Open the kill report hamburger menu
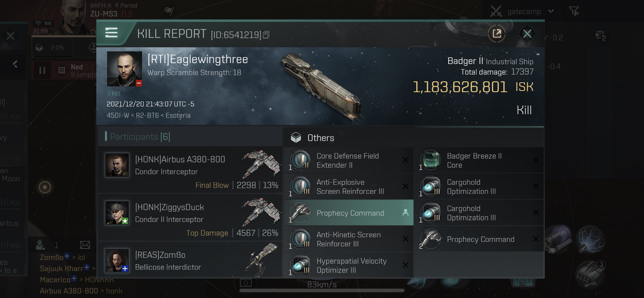 click(x=111, y=33)
